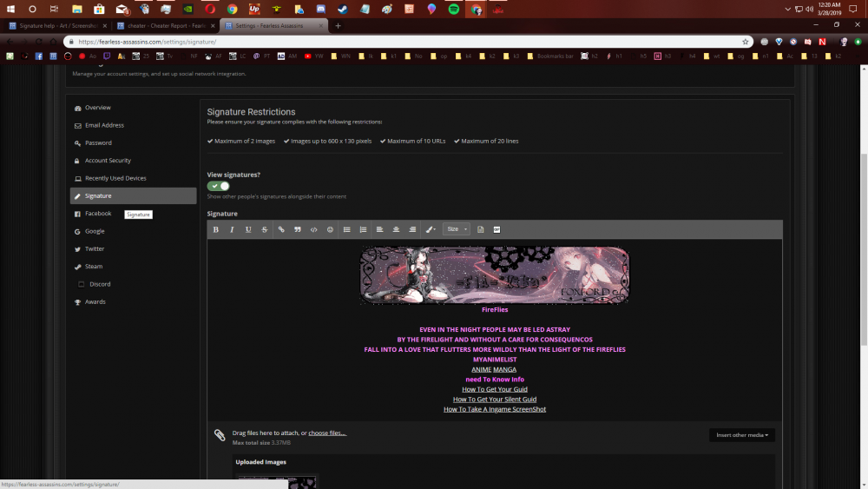Open the Insert other media dropdown
Viewport: 868px width, 489px height.
click(x=742, y=435)
